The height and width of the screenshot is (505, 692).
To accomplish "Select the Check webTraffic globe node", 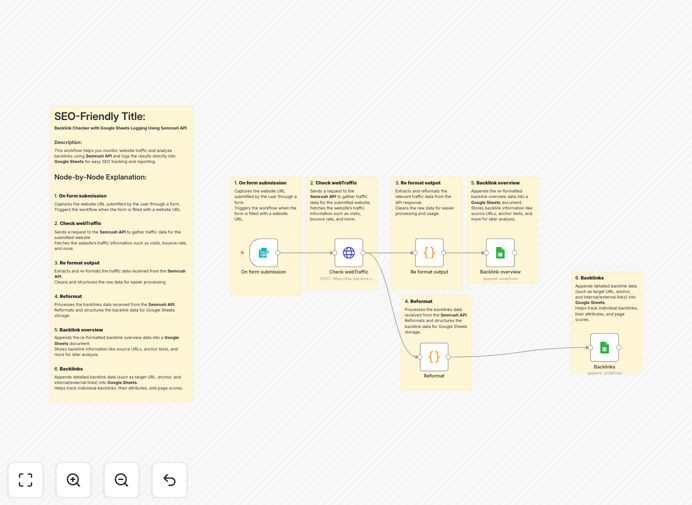I will click(349, 252).
